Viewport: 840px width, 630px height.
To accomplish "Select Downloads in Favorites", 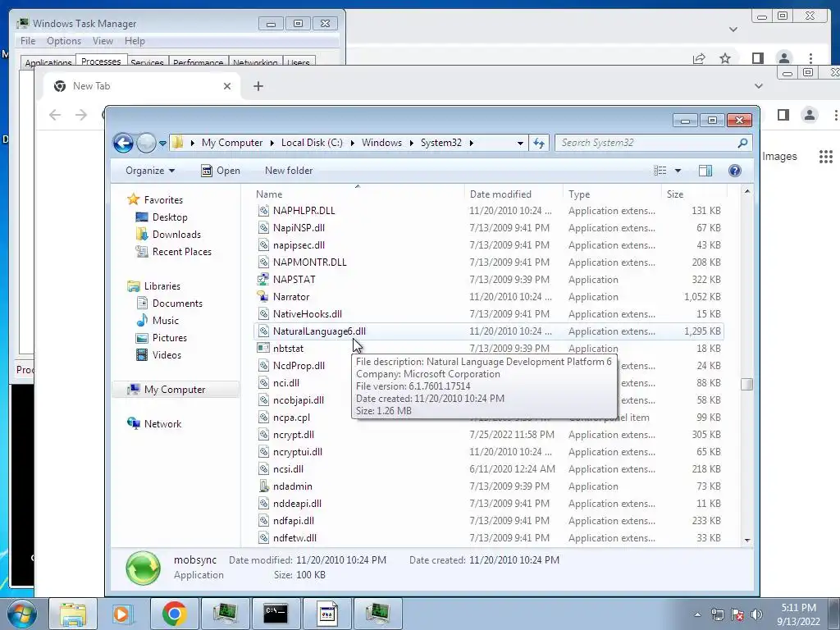I will point(176,234).
